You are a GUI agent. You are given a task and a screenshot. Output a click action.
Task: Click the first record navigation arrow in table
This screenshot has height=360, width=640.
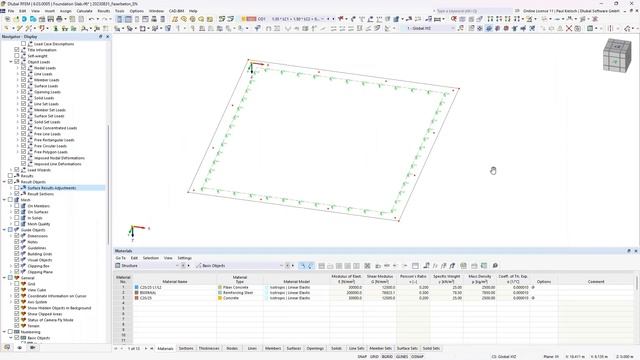coord(116,349)
